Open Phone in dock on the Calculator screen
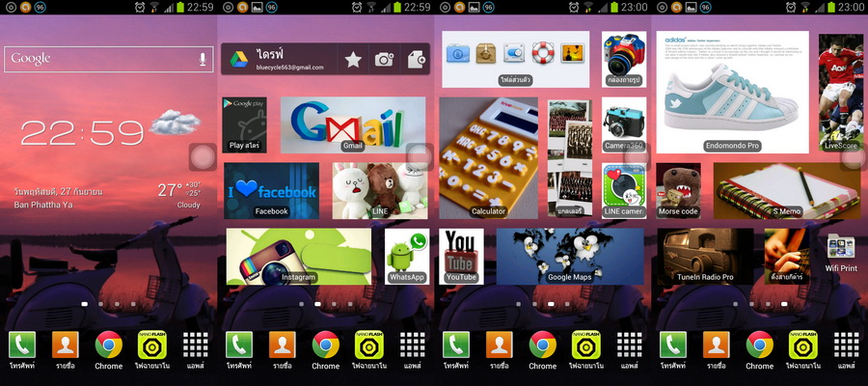 pyautogui.click(x=456, y=350)
